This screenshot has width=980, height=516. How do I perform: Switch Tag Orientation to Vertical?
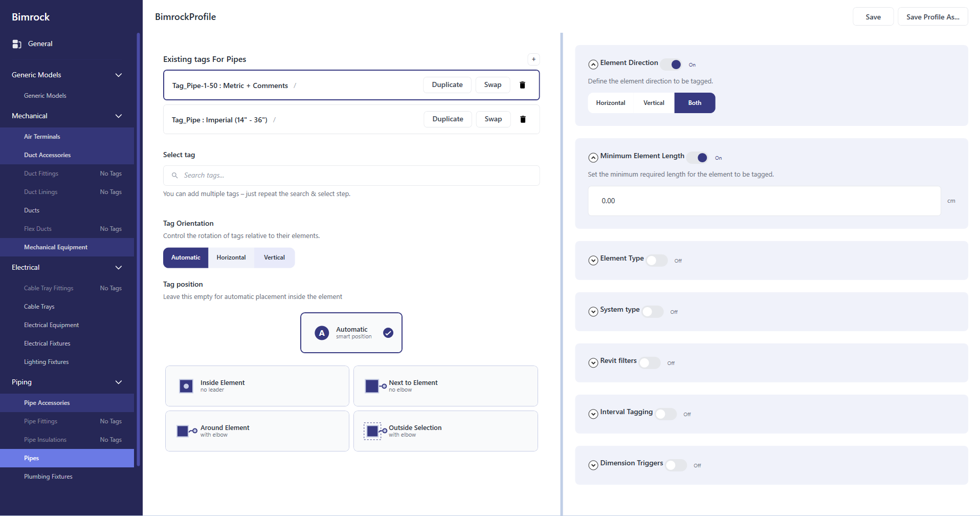274,257
